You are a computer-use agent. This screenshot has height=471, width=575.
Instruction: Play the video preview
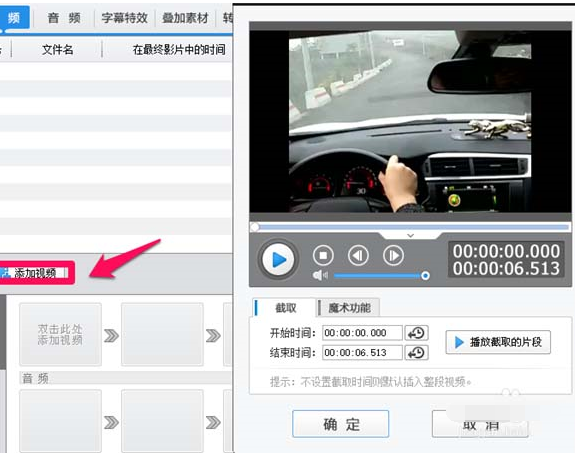[x=279, y=260]
